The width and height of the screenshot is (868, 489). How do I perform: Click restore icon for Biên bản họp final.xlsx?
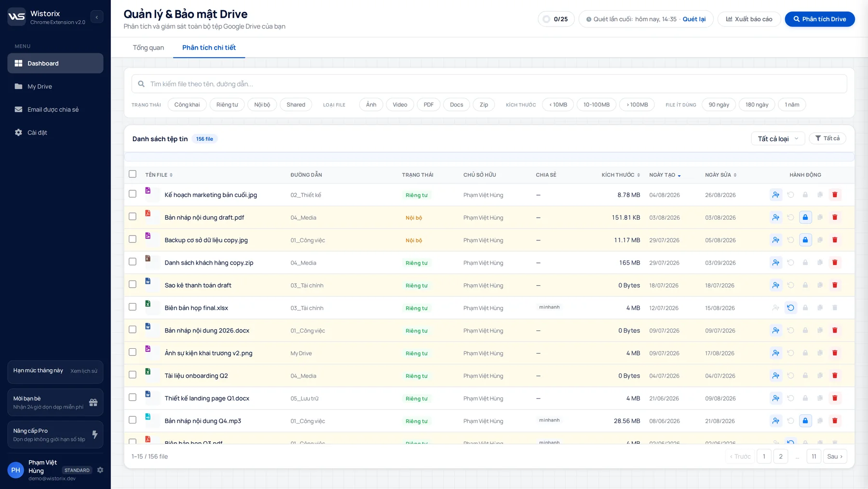[790, 308]
